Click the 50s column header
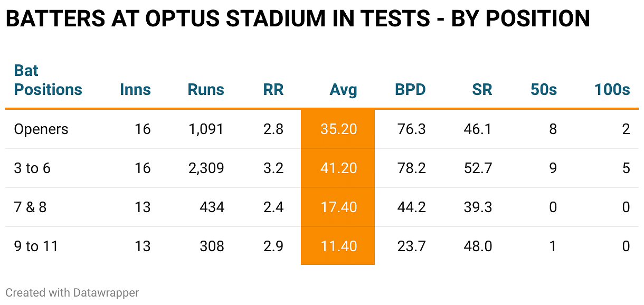This screenshot has height=305, width=644. 544,90
